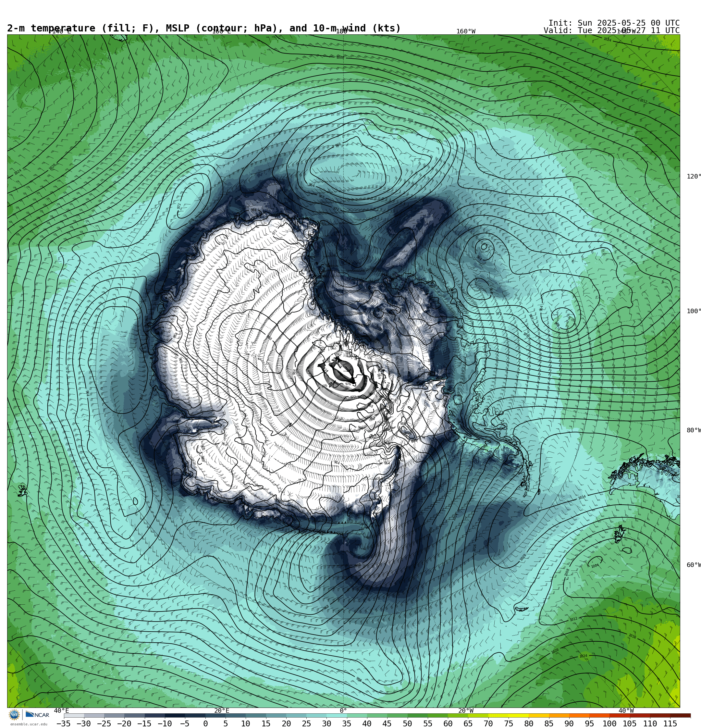Pick the dark red swatch between 105 and 110

coord(640,715)
